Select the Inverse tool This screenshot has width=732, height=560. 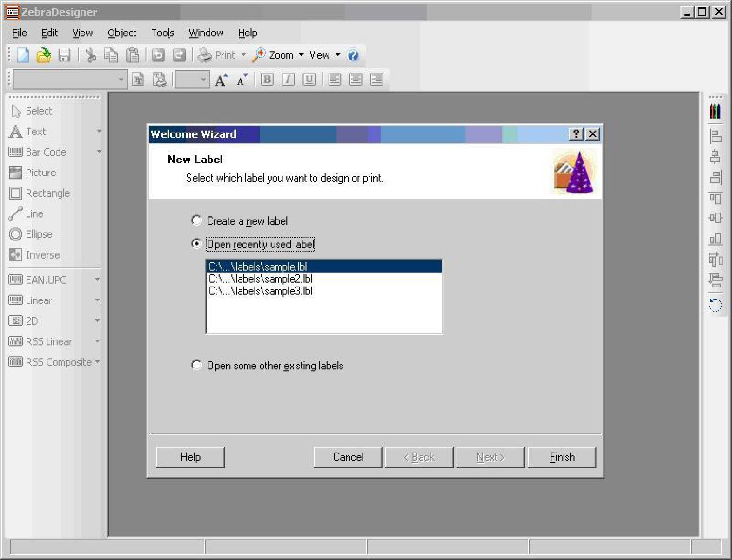[x=34, y=255]
